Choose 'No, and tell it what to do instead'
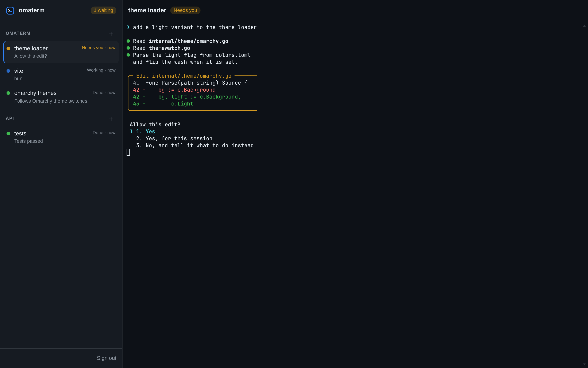Viewport: 588px width, 368px height. [x=195, y=146]
